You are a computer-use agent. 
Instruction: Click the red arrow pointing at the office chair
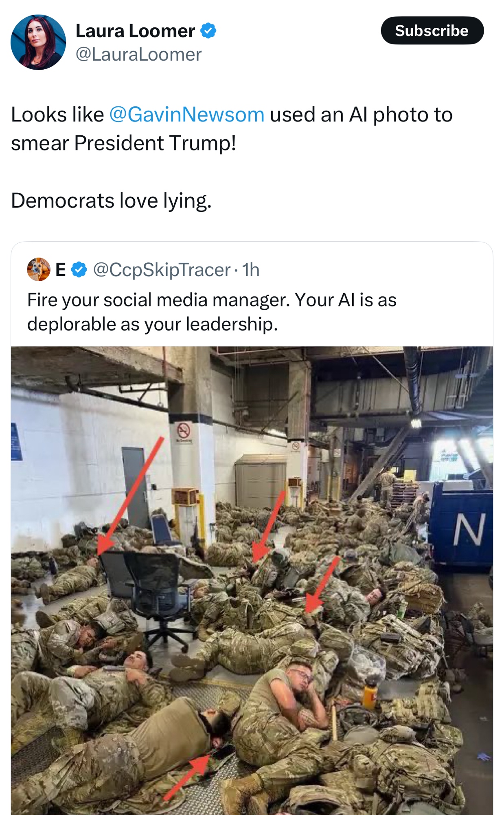[x=130, y=497]
